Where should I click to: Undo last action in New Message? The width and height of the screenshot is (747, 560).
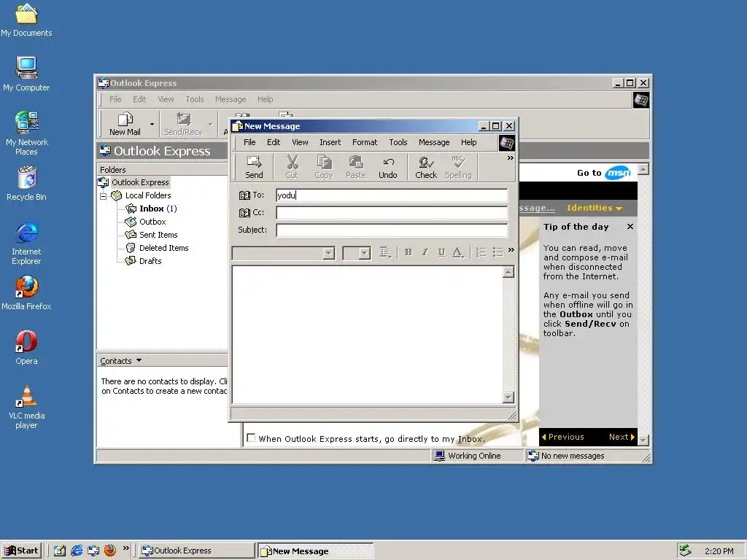pyautogui.click(x=388, y=167)
